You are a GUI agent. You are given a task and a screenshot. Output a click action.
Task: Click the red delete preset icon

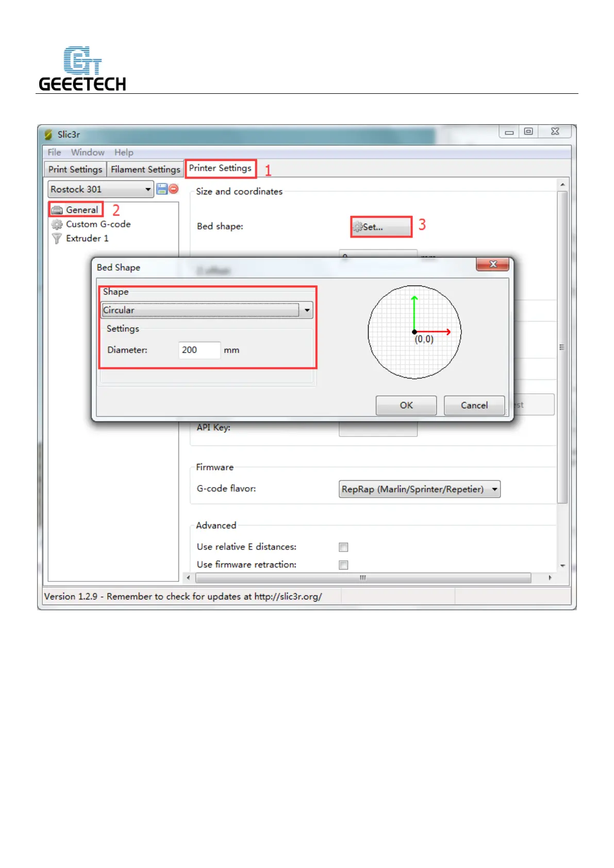(x=174, y=189)
